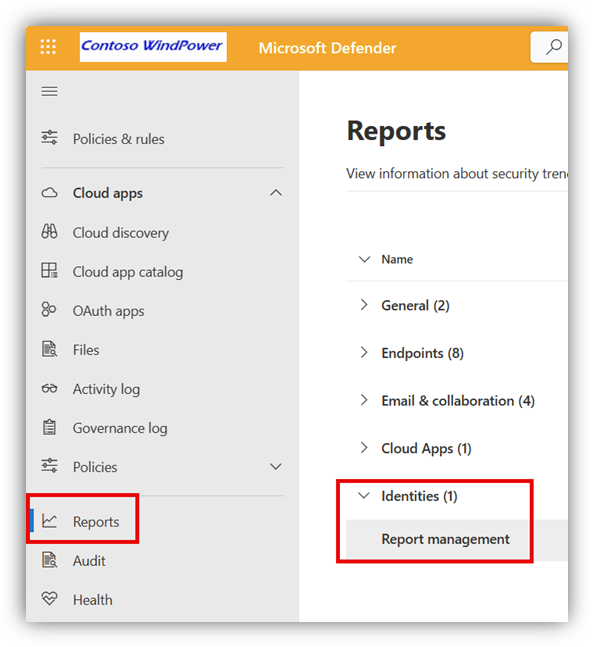The height and width of the screenshot is (647, 592).
Task: Click the Files document icon
Action: [x=50, y=349]
